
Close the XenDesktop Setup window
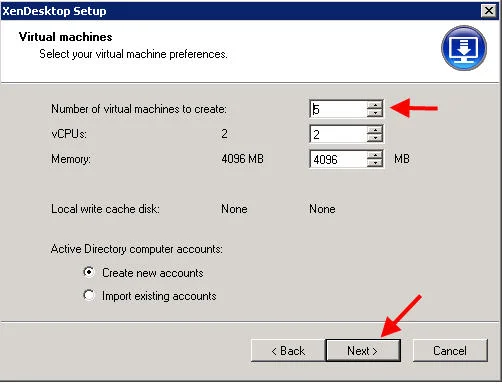(489, 11)
